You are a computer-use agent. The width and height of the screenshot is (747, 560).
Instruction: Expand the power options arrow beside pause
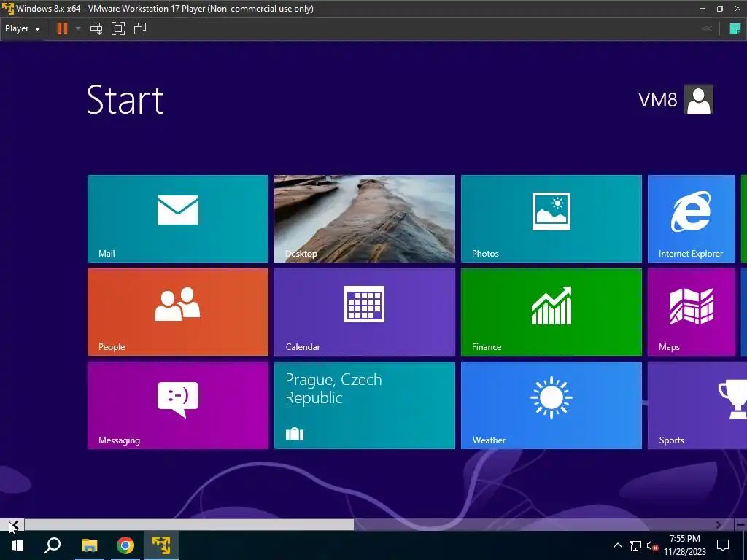click(x=78, y=28)
